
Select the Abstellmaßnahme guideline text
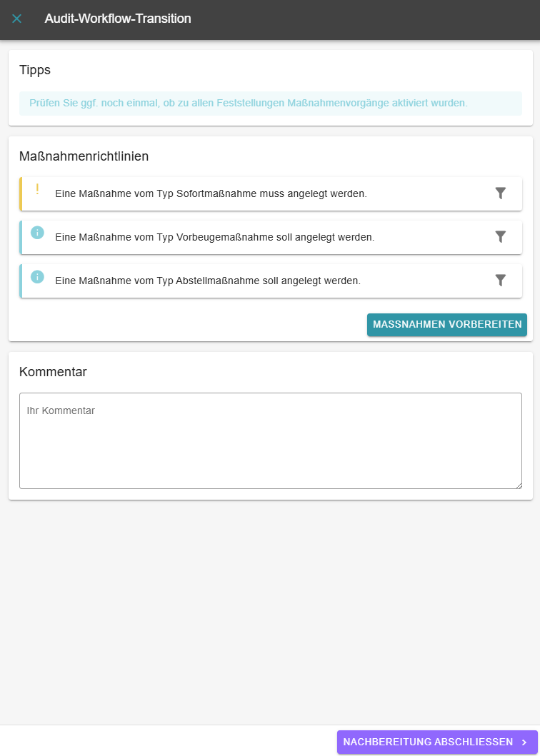[208, 281]
